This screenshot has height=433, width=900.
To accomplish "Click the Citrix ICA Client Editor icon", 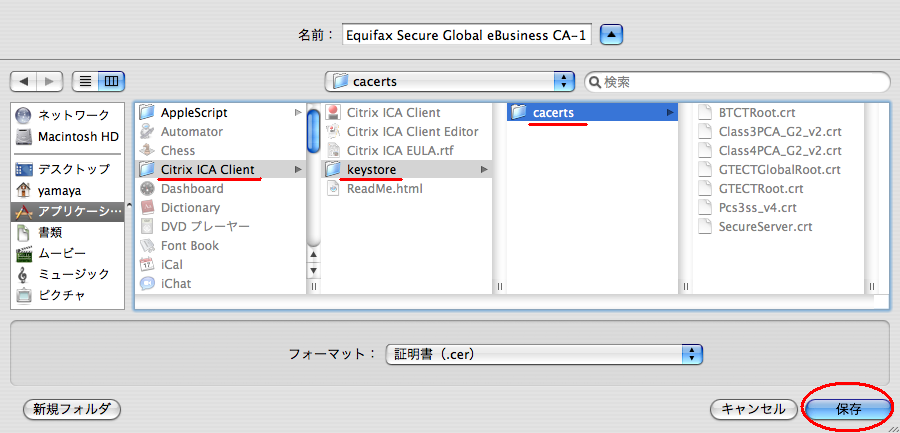I will click(333, 132).
